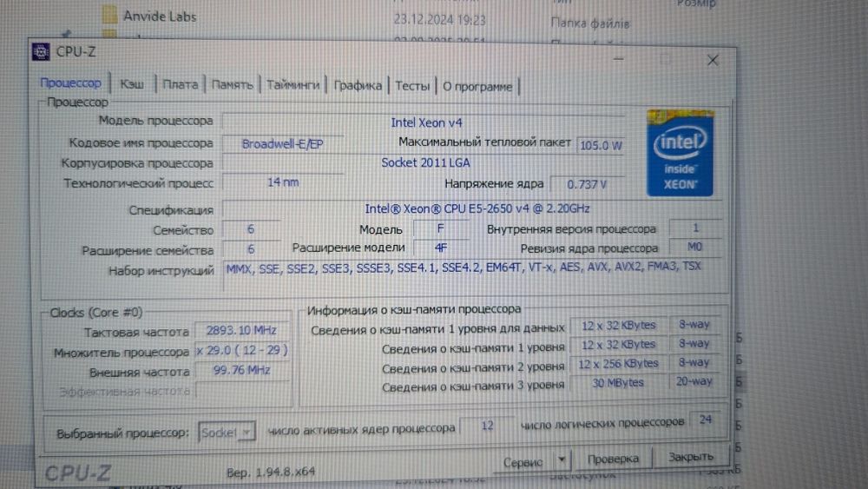Click the Сервис button
The width and height of the screenshot is (868, 489).
point(523,462)
